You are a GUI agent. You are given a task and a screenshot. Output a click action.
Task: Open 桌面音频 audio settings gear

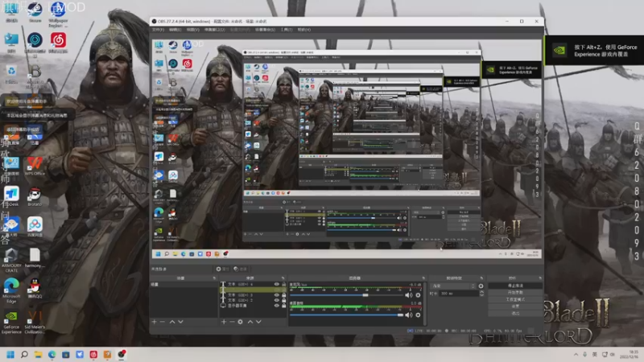418,315
